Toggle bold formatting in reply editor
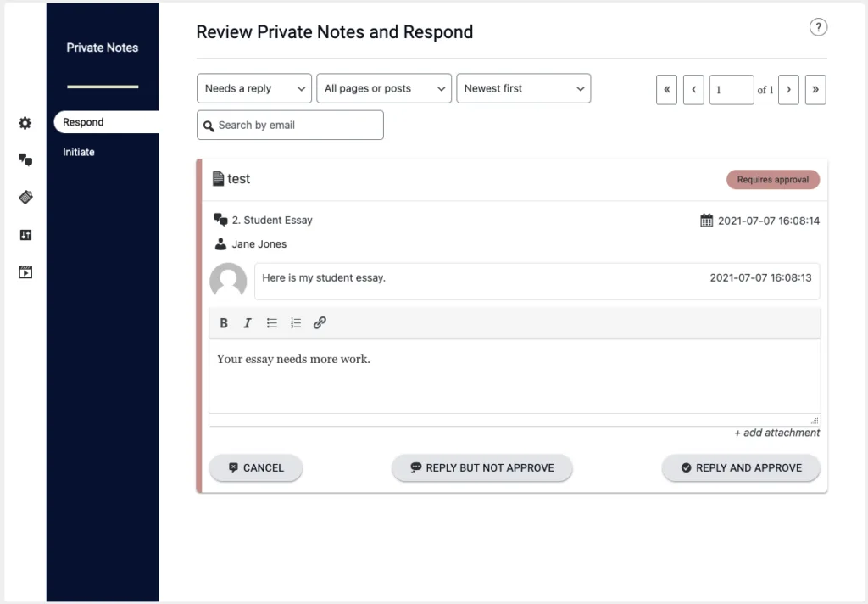 (x=224, y=323)
